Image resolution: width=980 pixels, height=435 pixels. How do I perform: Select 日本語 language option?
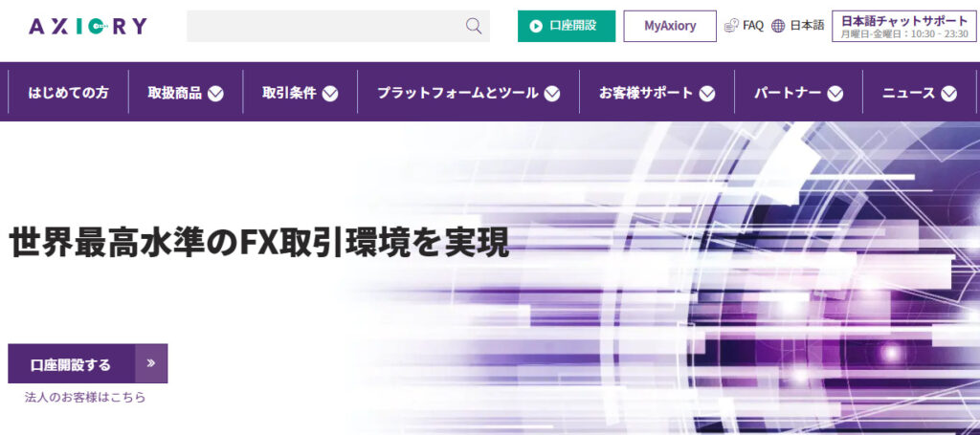[807, 26]
